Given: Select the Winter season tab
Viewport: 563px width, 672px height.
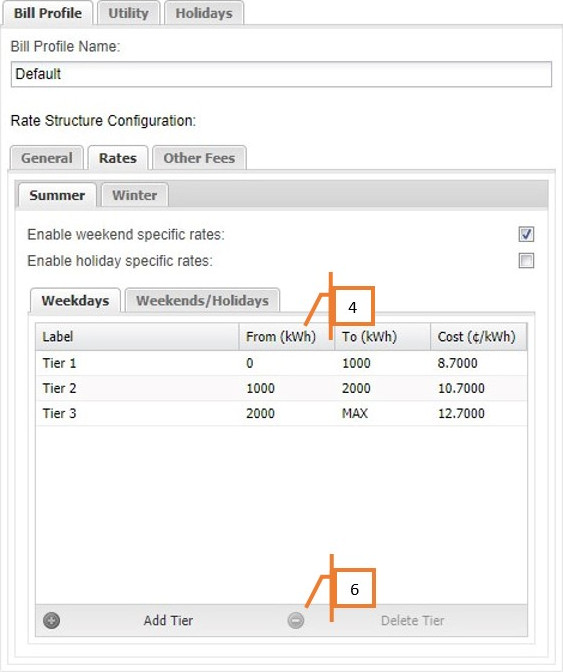Looking at the screenshot, I should tap(135, 195).
